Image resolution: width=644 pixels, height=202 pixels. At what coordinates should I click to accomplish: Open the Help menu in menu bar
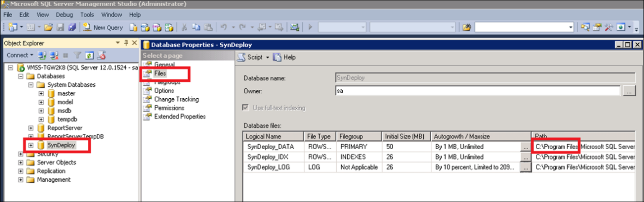point(135,15)
